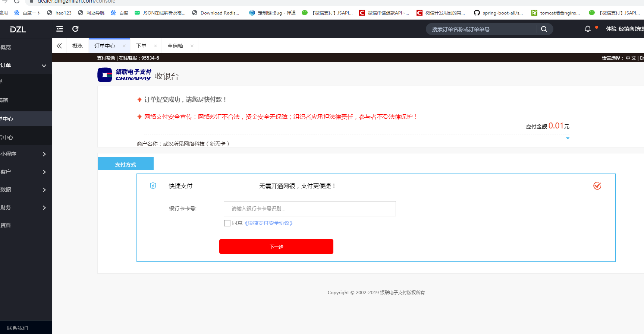
Task: Click the magnifier search icon
Action: (544, 29)
